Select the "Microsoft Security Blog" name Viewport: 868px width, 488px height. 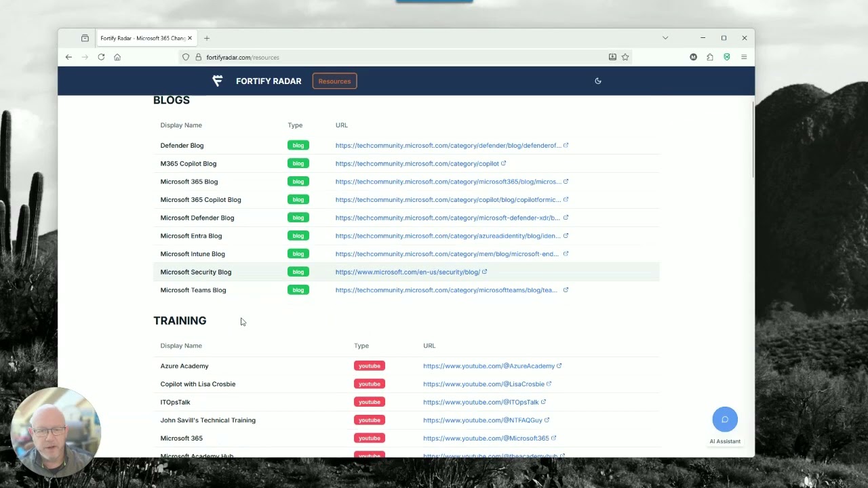click(196, 272)
